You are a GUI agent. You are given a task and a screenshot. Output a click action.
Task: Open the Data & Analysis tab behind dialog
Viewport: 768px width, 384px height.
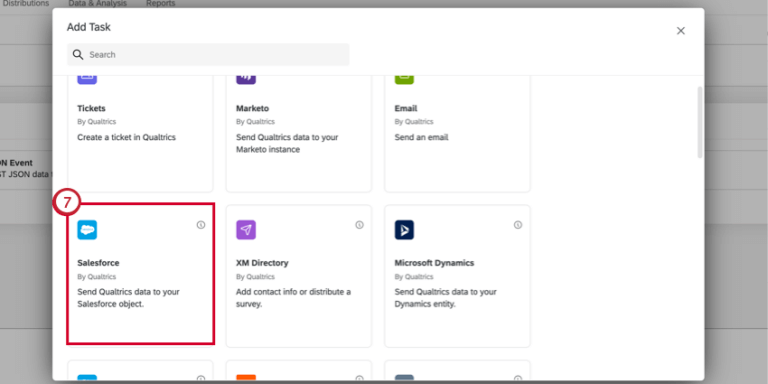pyautogui.click(x=97, y=3)
